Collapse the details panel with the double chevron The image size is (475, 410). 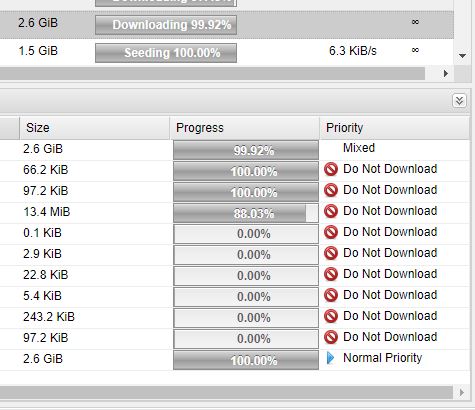pyautogui.click(x=459, y=100)
